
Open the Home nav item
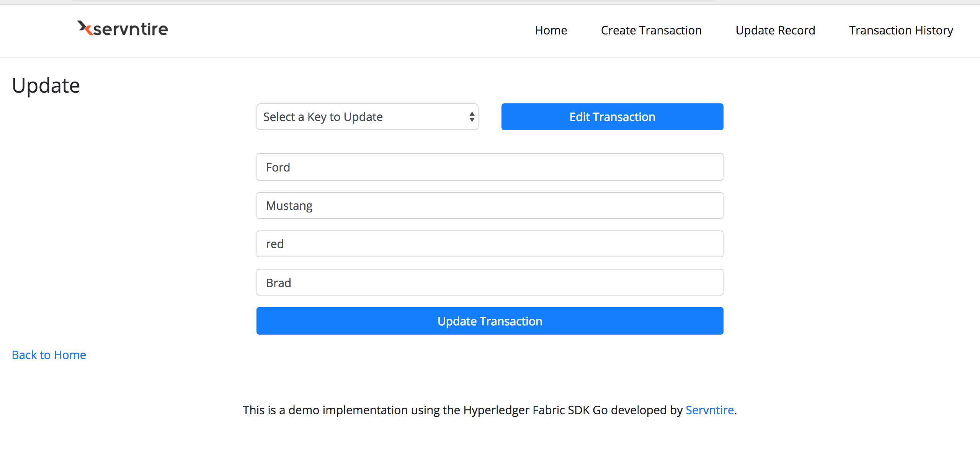(551, 30)
